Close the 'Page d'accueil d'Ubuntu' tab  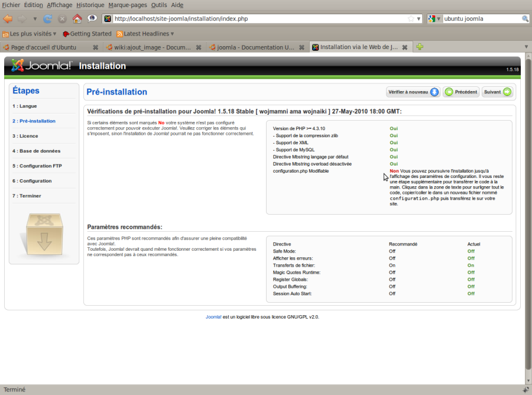point(95,47)
